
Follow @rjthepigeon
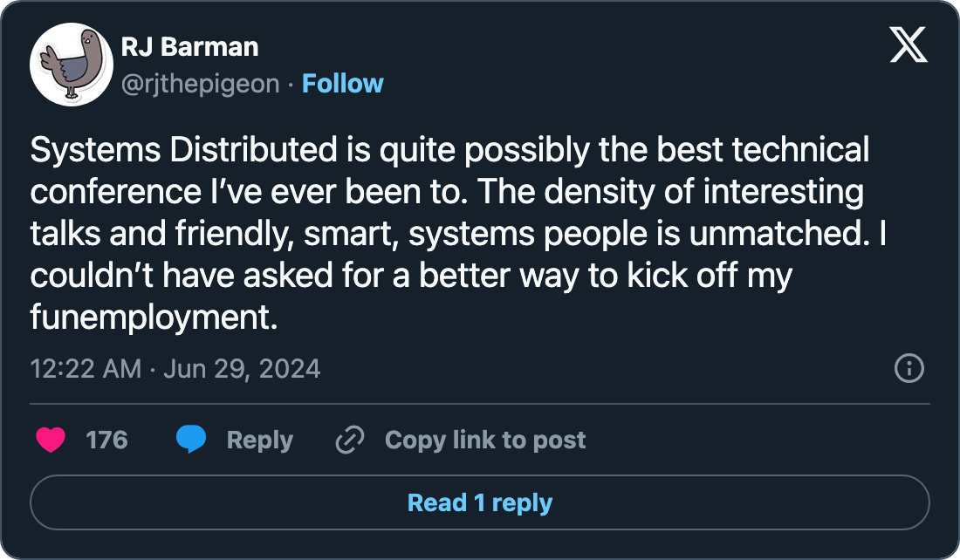pos(342,84)
